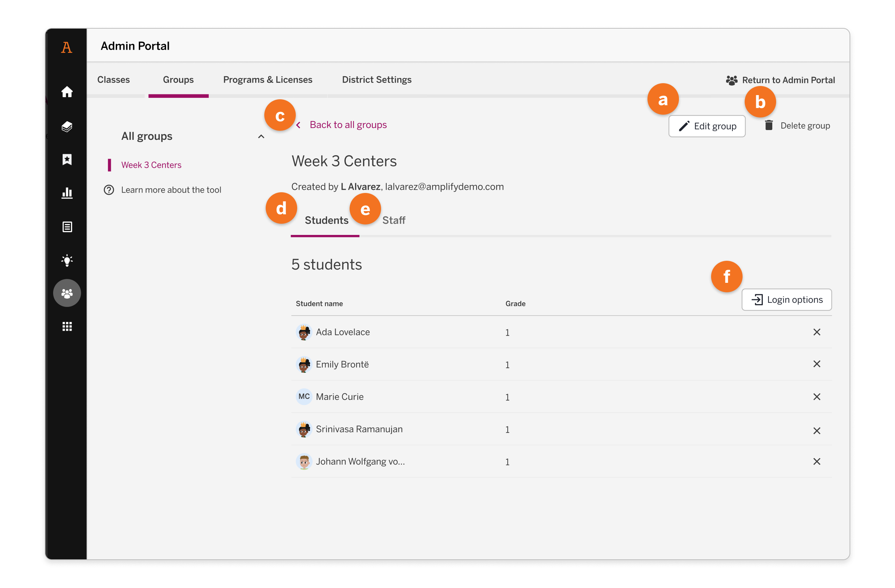Click Learn more about the tool
The height and width of the screenshot is (588, 895).
pyautogui.click(x=171, y=190)
